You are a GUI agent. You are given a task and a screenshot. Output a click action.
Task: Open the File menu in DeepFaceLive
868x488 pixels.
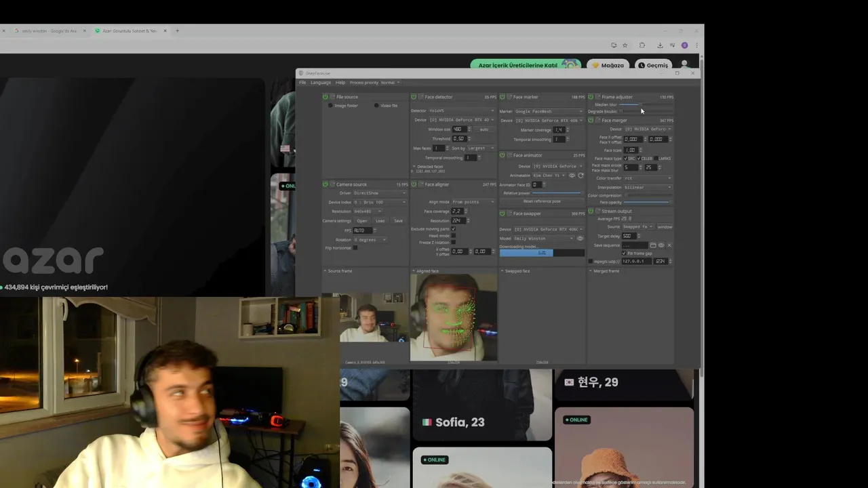pos(302,83)
